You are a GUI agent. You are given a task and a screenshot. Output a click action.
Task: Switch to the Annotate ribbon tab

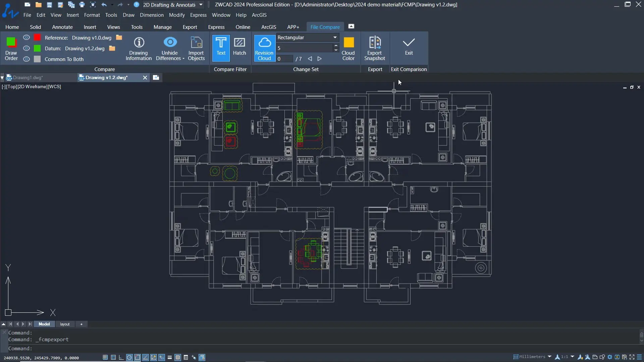[62, 27]
